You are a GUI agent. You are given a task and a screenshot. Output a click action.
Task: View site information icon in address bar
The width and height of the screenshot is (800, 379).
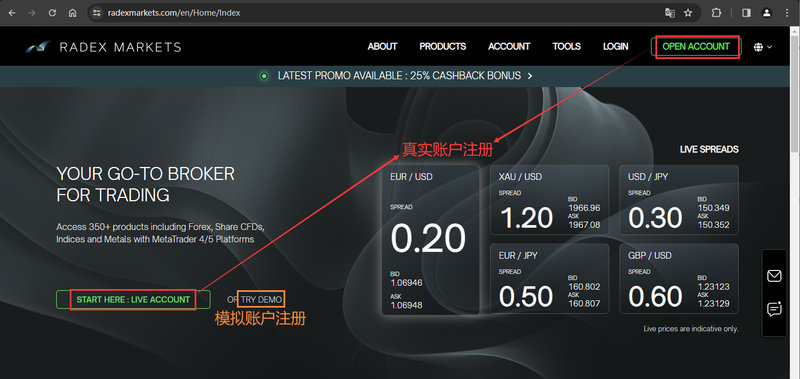(x=97, y=13)
